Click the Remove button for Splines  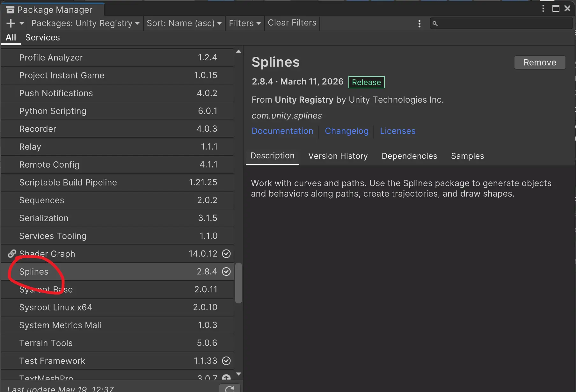click(x=540, y=62)
